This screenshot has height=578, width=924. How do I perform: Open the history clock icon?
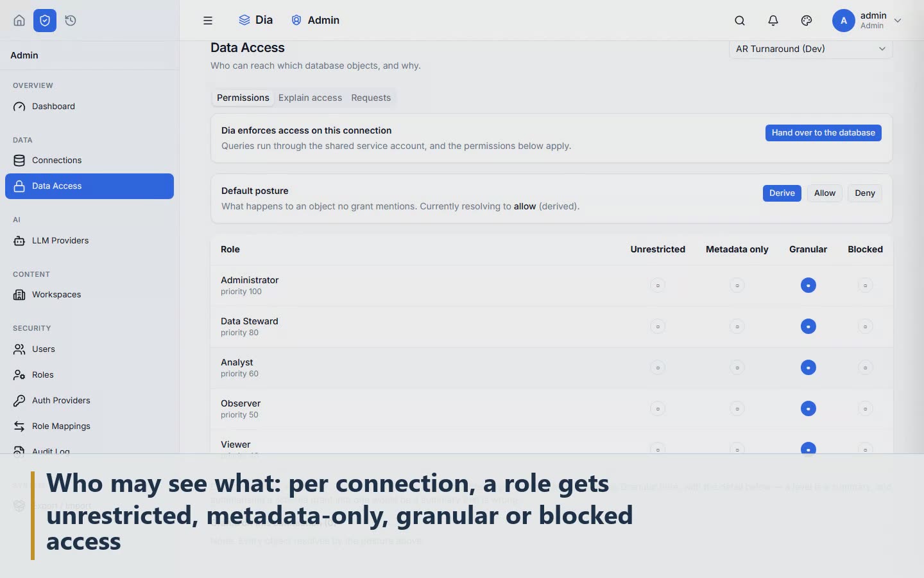pos(71,21)
